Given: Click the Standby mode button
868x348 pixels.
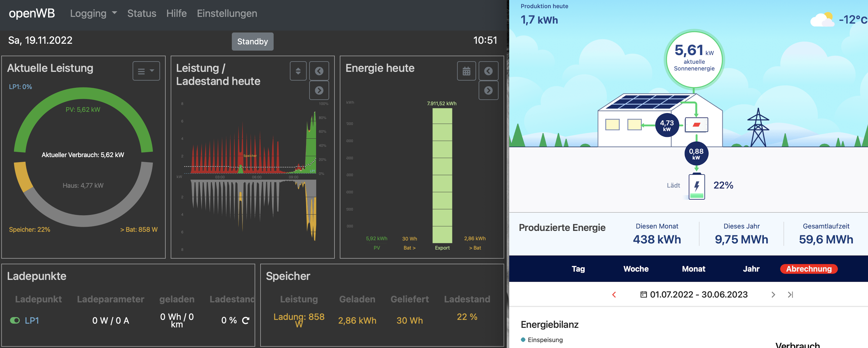Looking at the screenshot, I should click(252, 42).
